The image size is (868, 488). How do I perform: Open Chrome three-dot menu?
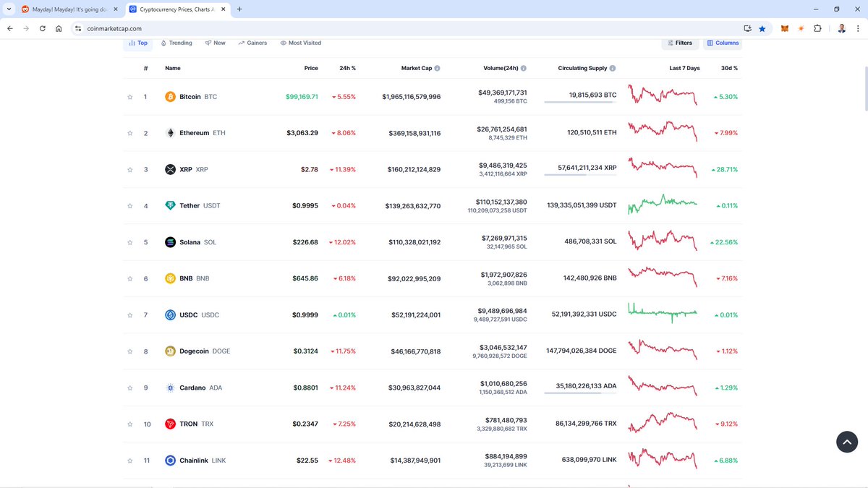pos(858,28)
